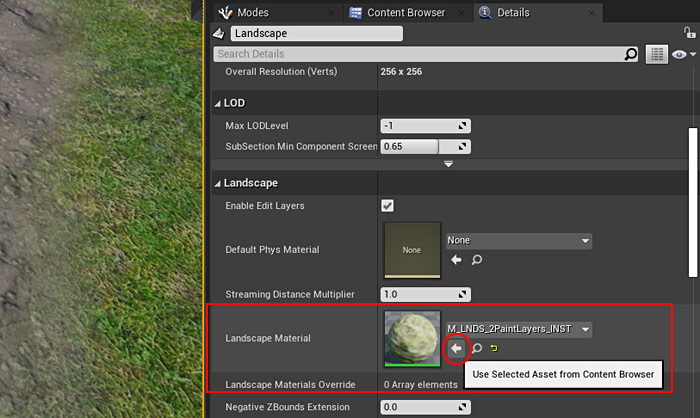The width and height of the screenshot is (700, 418).
Task: Open the Default Phys Material None dropdown
Action: 518,241
